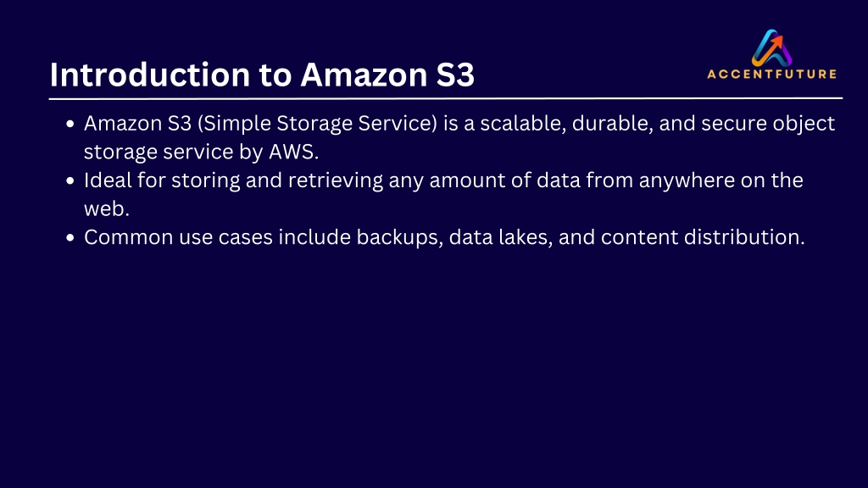Click the word retrieving in second bullet
Screen dimensions: 868x488
[336, 181]
